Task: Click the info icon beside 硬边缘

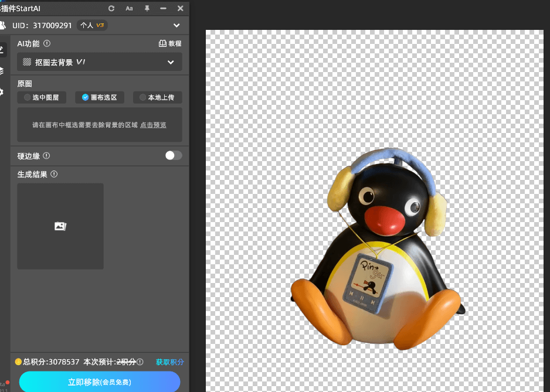Action: (x=46, y=156)
